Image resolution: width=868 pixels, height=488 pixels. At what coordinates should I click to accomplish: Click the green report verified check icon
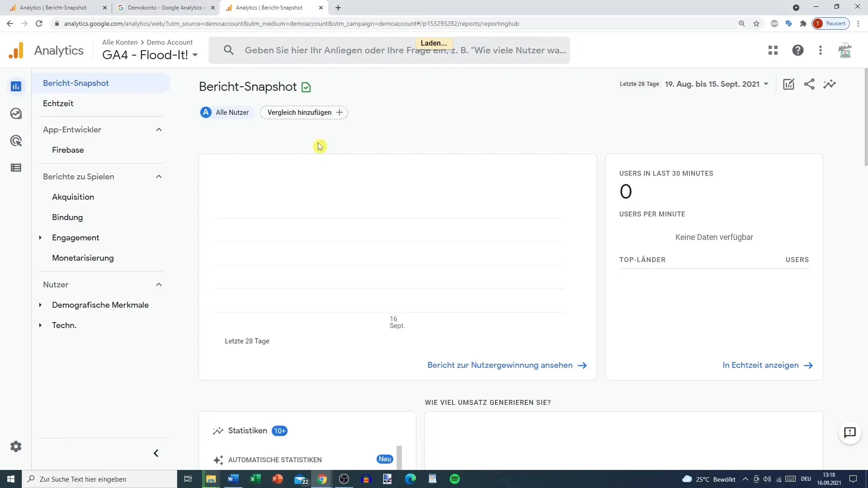click(306, 87)
